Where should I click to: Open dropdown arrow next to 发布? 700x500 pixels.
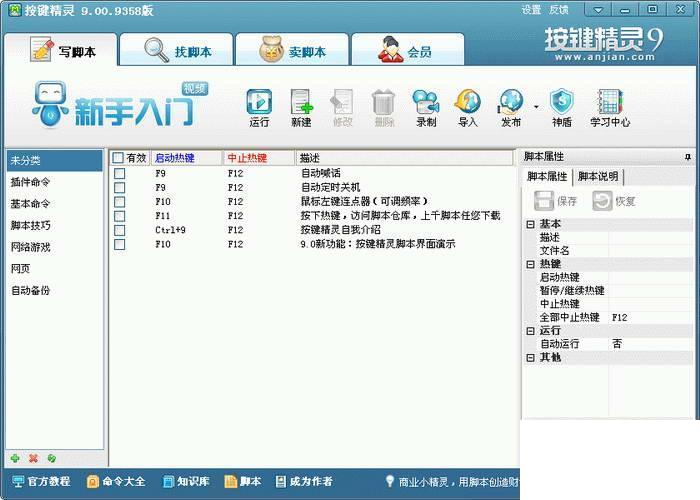point(536,107)
